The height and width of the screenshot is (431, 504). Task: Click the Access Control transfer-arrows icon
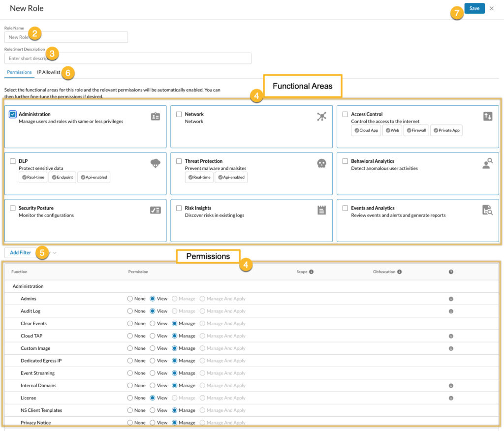click(488, 116)
